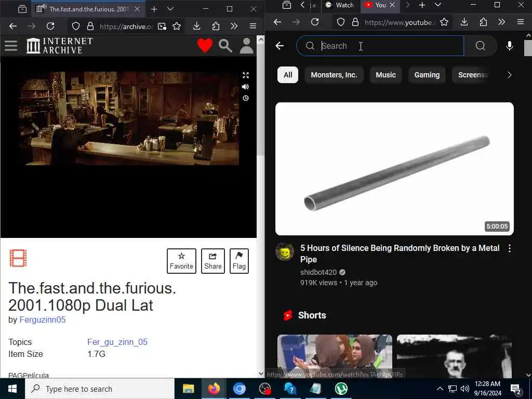Viewport: 532px width, 399px height.
Task: Search YouTube with voice microphone
Action: click(510, 46)
